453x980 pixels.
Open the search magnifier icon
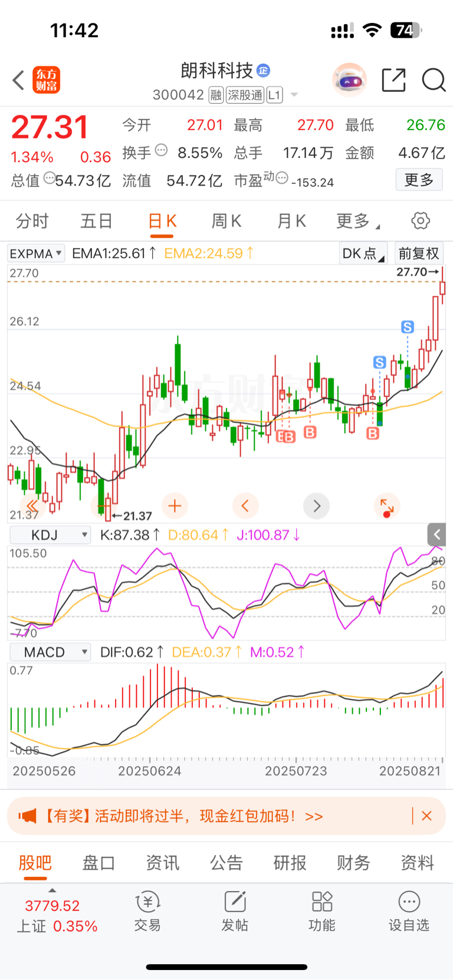point(434,80)
